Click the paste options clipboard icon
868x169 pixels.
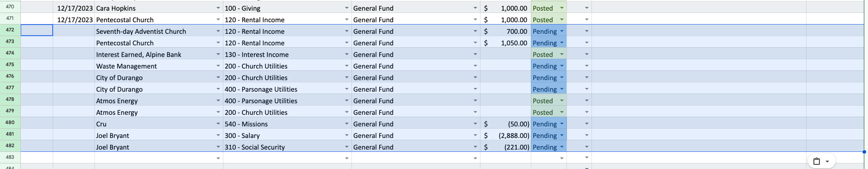pos(817,162)
